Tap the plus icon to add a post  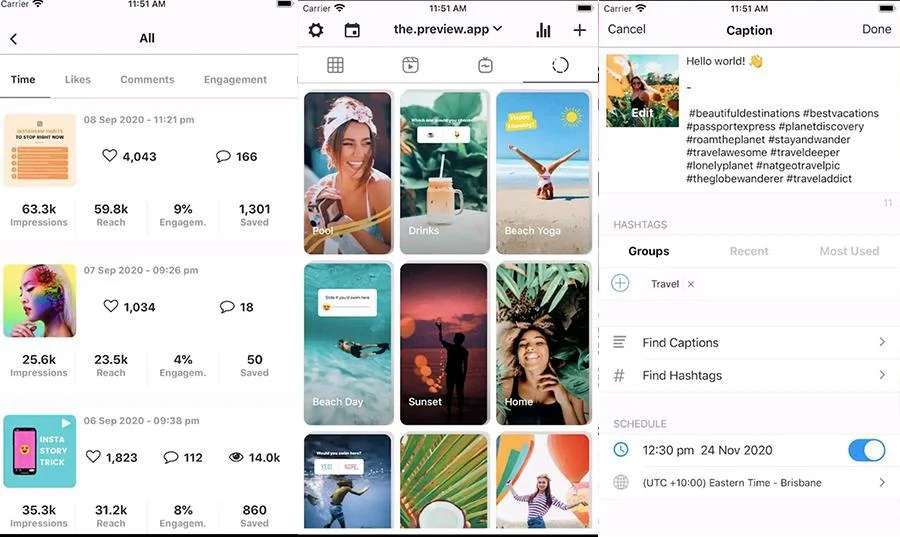pos(579,30)
